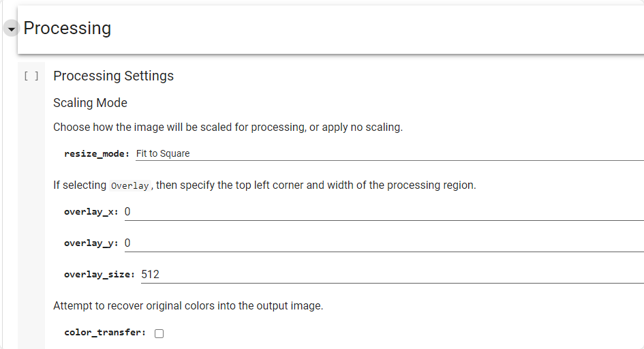
Task: Click the Processing section heading
Action: [67, 29]
